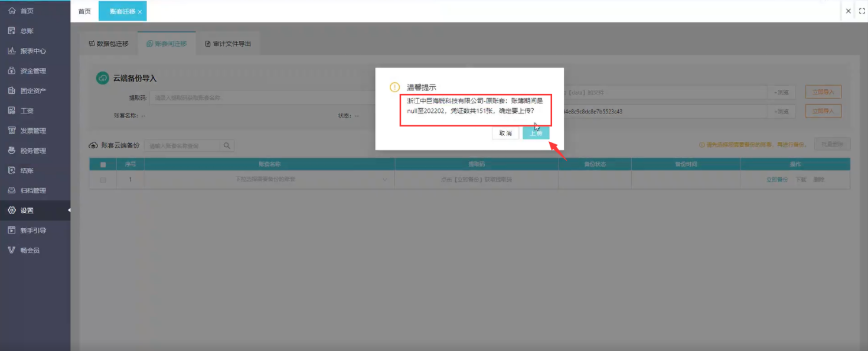Click 下载 link in row 1
Image resolution: width=868 pixels, height=351 pixels.
pos(801,180)
